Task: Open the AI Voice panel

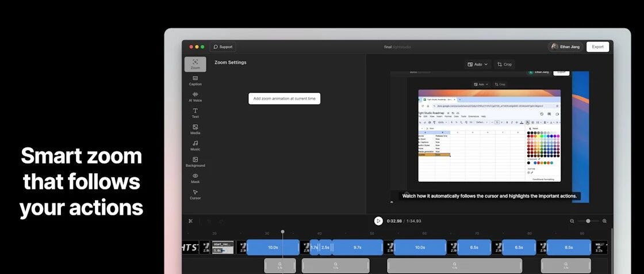Action: (x=195, y=97)
